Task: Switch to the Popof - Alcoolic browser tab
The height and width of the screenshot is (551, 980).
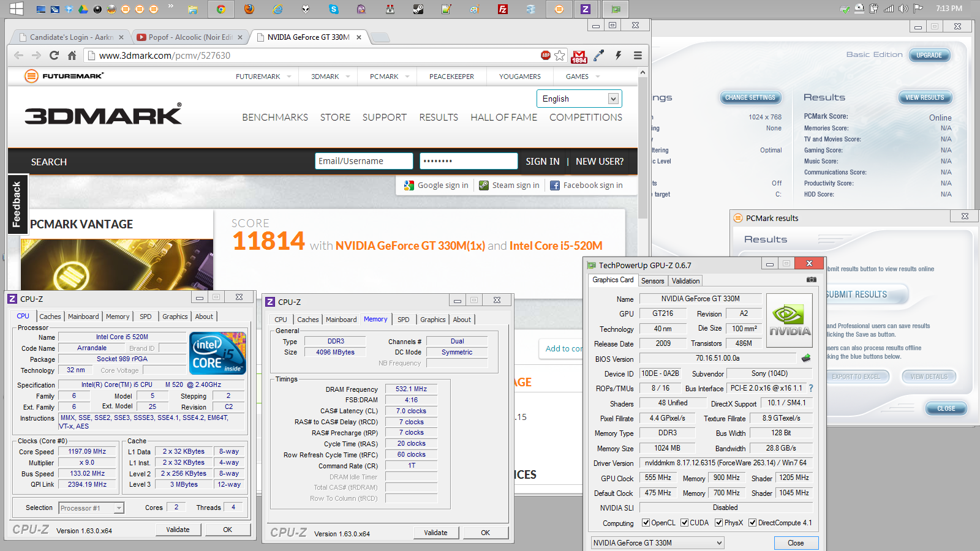Action: click(x=190, y=37)
